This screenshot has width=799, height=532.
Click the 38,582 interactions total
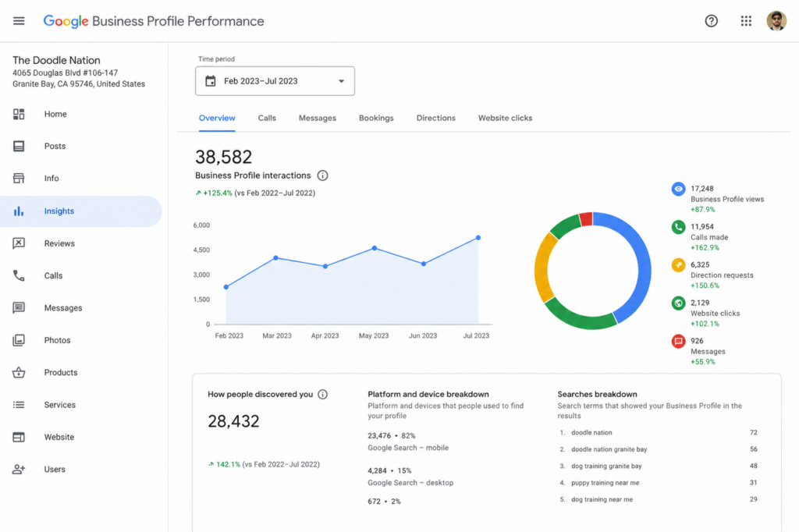pyautogui.click(x=224, y=157)
